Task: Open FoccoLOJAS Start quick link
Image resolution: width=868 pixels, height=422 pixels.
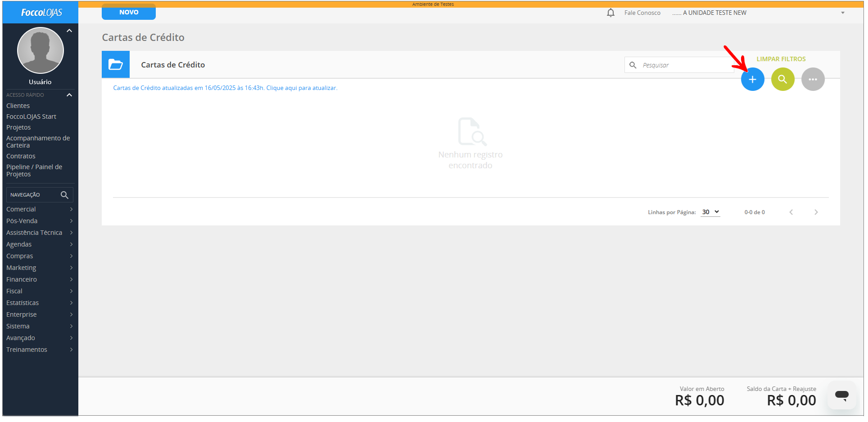Action: click(x=31, y=117)
